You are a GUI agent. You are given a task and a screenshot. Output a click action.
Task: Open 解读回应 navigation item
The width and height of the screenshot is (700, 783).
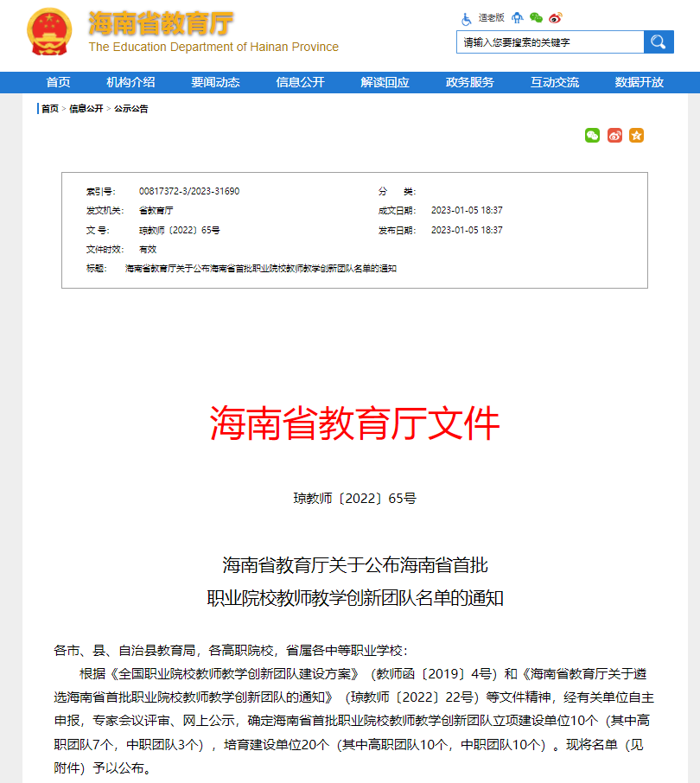point(385,82)
